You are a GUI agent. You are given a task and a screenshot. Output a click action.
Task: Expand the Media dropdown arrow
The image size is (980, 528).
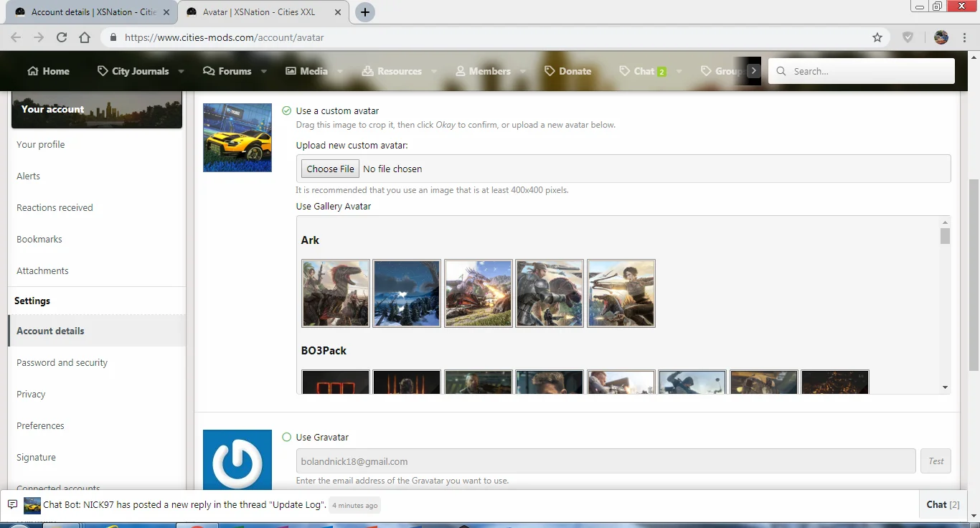pos(340,71)
